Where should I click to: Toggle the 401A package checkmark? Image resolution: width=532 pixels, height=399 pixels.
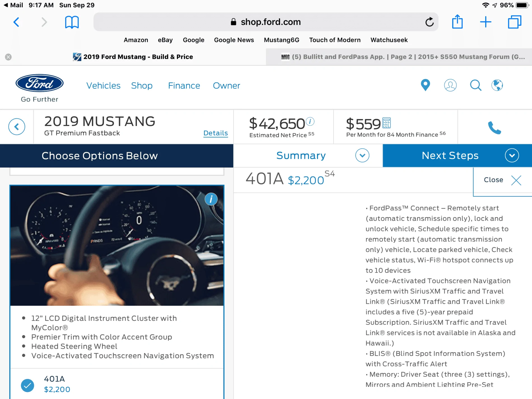click(x=27, y=385)
